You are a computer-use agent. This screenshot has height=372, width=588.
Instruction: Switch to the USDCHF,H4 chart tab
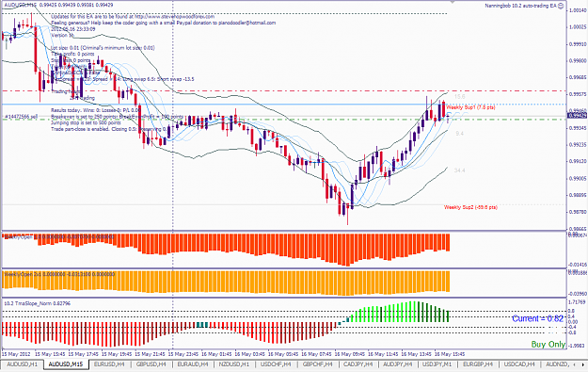click(276, 364)
